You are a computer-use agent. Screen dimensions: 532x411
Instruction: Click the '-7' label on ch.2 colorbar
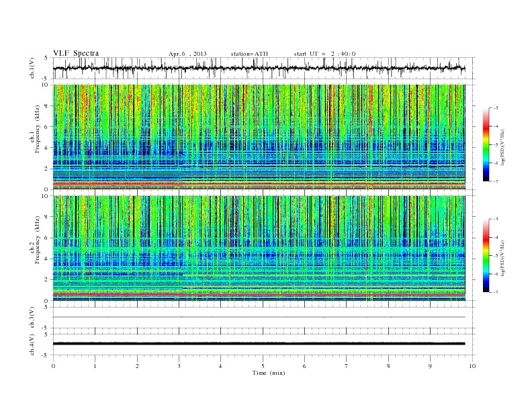click(x=495, y=292)
